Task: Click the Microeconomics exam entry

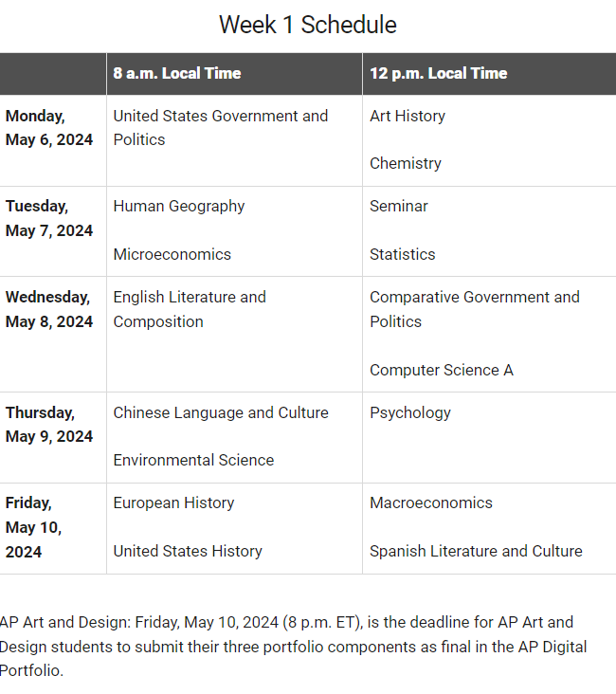Action: pyautogui.click(x=172, y=254)
